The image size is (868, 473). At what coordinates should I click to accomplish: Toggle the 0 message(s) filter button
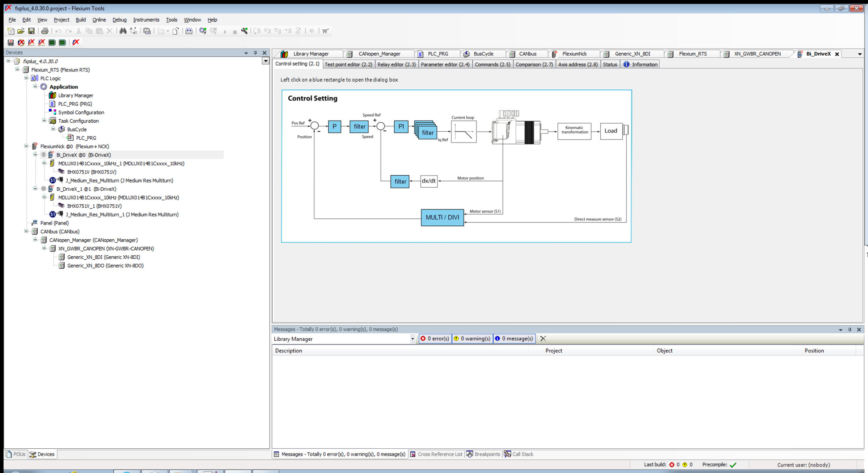coord(514,339)
